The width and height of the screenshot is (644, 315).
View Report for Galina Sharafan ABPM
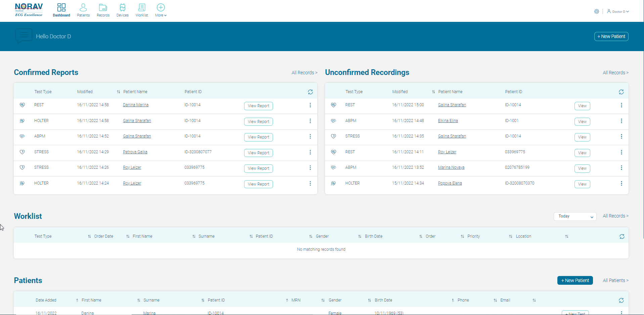coord(258,137)
